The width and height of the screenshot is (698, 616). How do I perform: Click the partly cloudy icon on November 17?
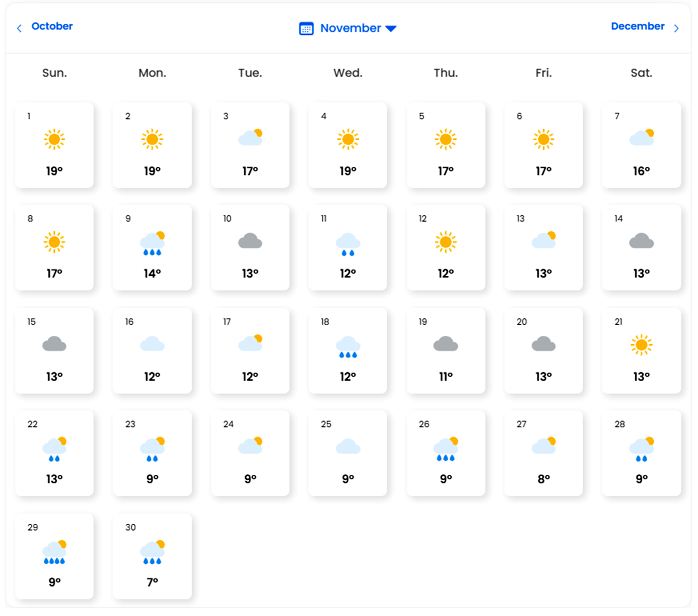(250, 343)
